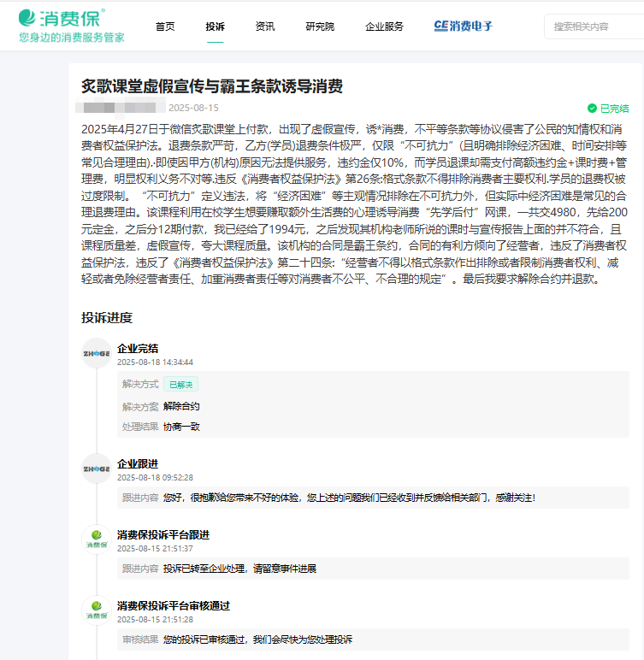Viewport: 644px width, 660px height.
Task: Open the CE消费电子 link
Action: [463, 27]
